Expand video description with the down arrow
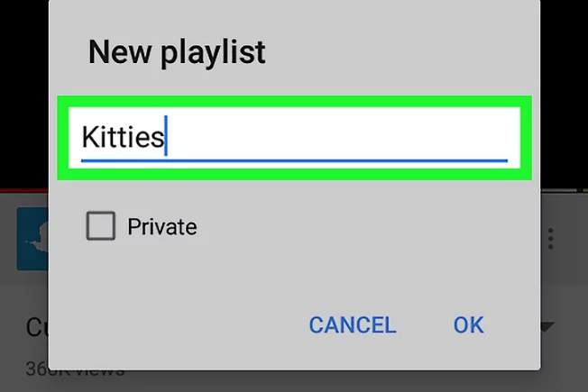Image resolution: width=588 pixels, height=392 pixels. pyautogui.click(x=547, y=327)
